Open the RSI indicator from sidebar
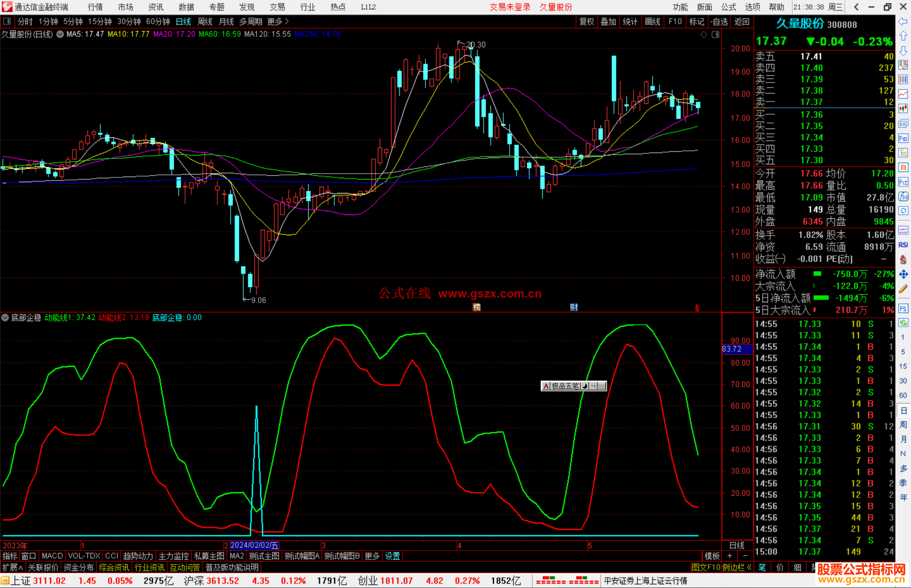Viewport: 911px width, 588px height. (x=903, y=245)
